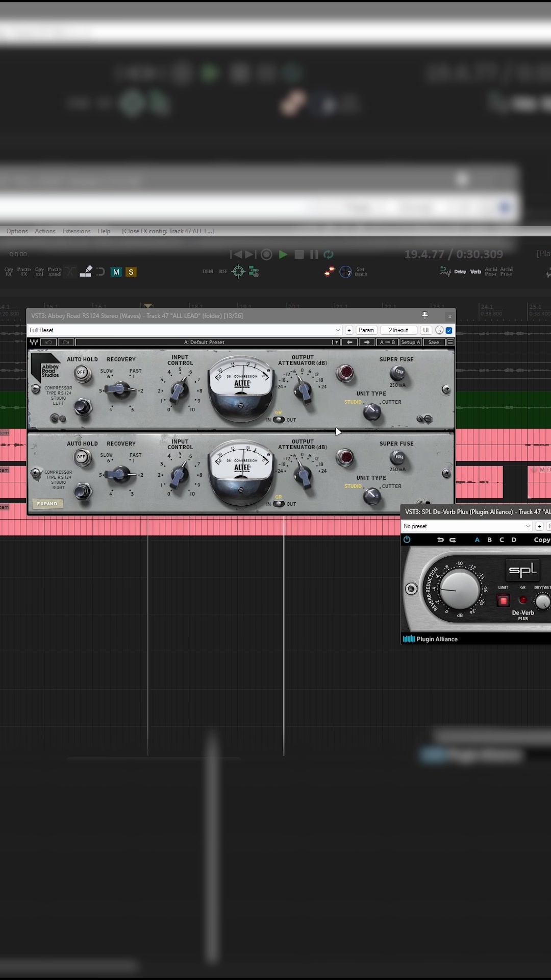Image resolution: width=551 pixels, height=980 pixels.
Task: Click the De-Verb undo arrow
Action: 440,540
